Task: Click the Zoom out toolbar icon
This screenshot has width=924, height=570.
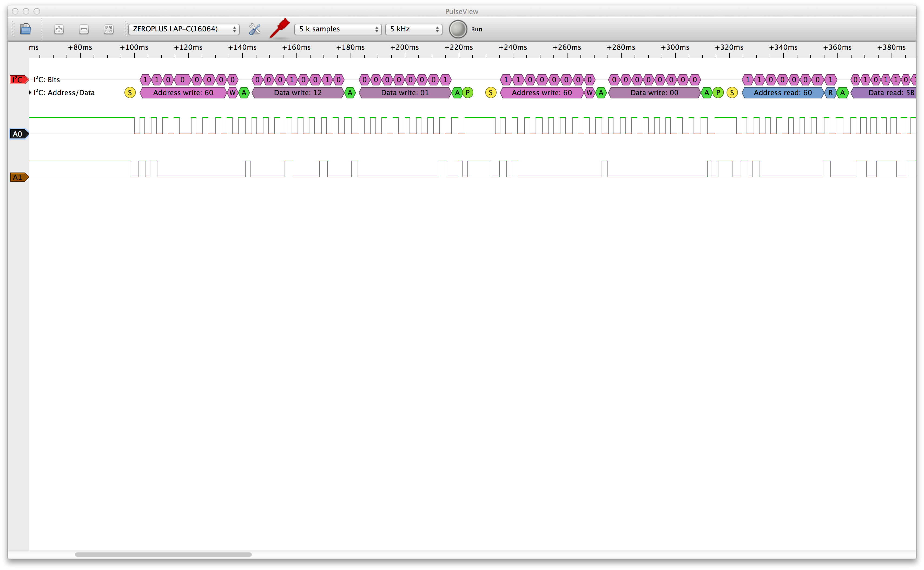Action: 84,29
